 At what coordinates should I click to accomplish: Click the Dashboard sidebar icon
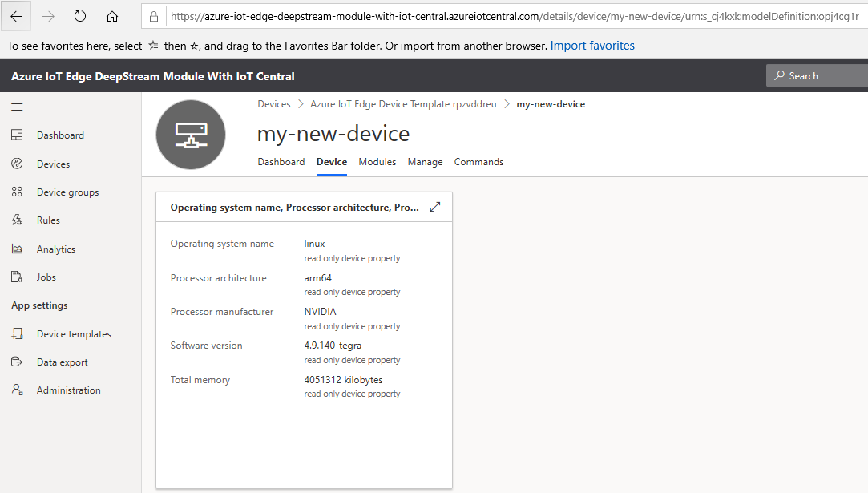(17, 135)
